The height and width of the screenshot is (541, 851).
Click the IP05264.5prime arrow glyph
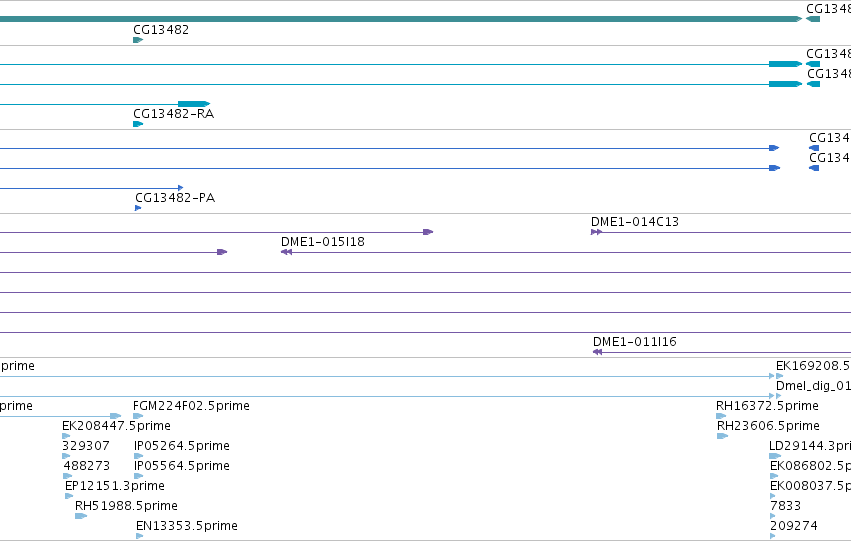(x=138, y=456)
